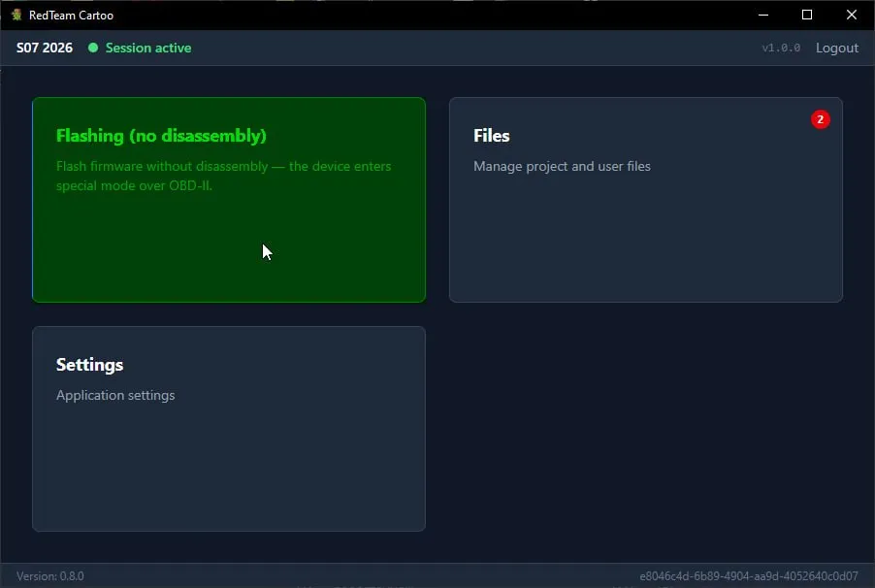The width and height of the screenshot is (875, 588).
Task: Click the 'Session active' status text
Action: coord(148,48)
